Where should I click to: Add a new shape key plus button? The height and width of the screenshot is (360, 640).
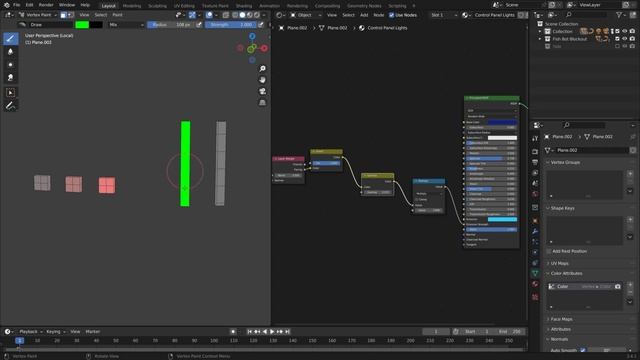coord(630,220)
